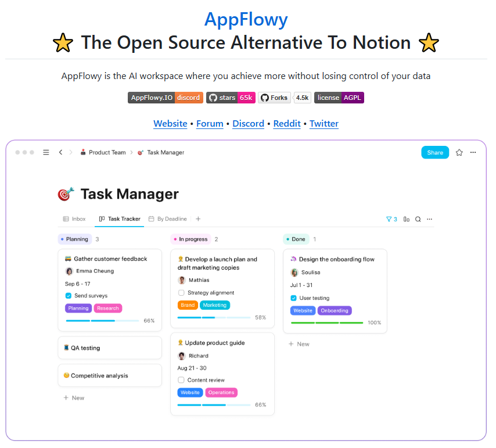
Task: Add a new view with the plus icon
Action: click(198, 219)
